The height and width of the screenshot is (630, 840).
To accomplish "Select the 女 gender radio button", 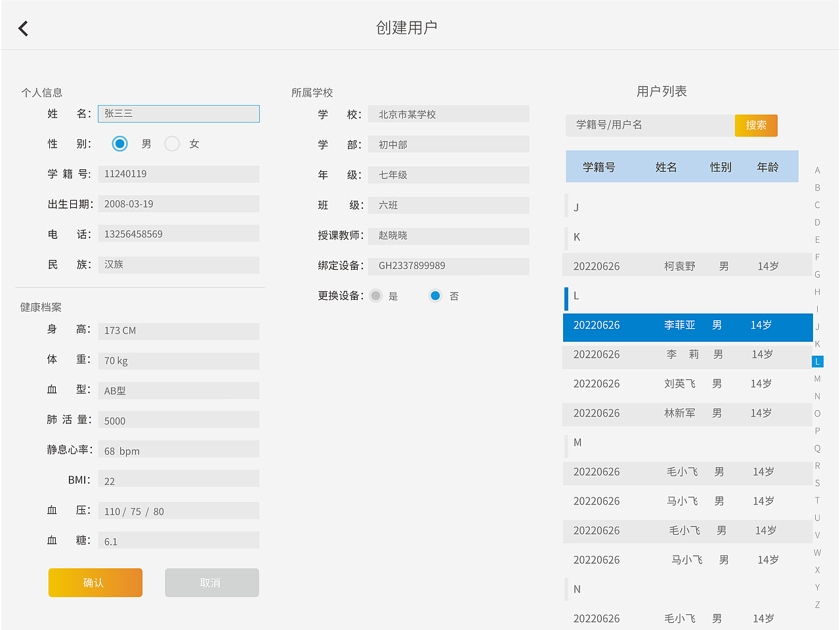I will click(x=172, y=144).
